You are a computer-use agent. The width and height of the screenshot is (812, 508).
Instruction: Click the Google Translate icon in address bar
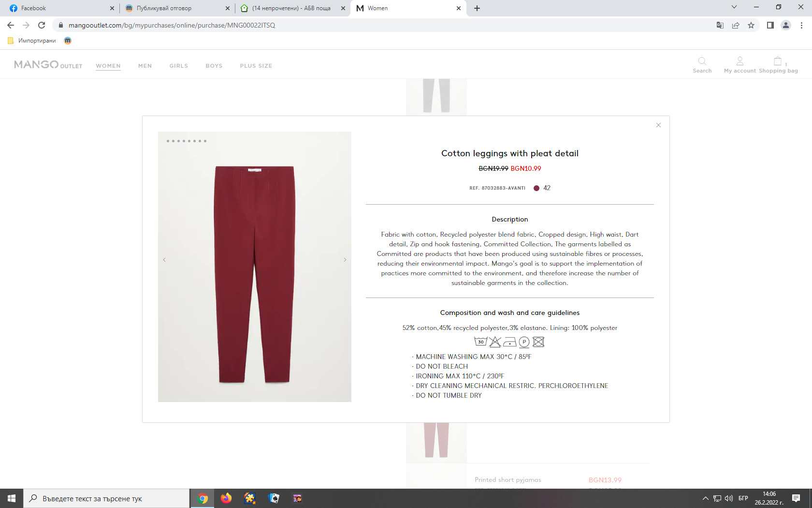coord(720,25)
